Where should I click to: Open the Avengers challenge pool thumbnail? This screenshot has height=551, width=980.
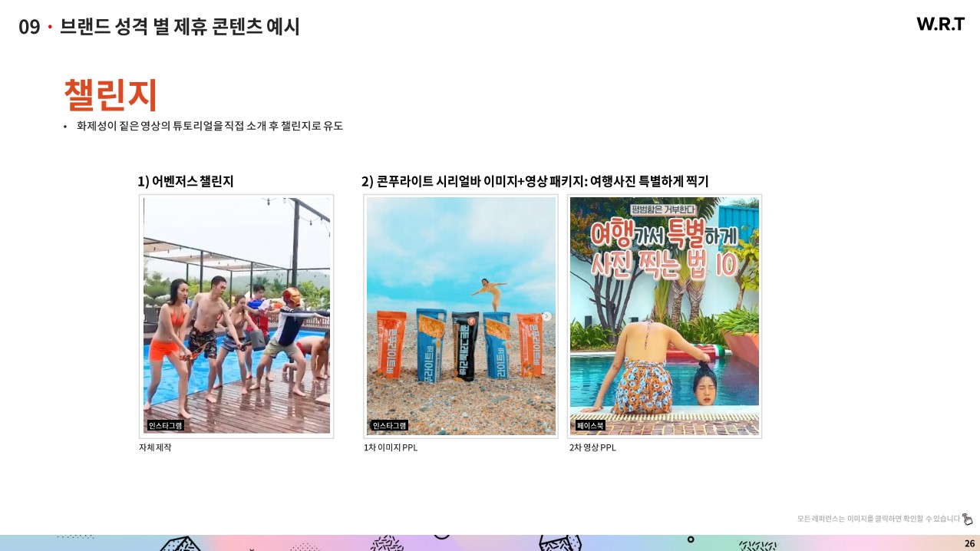pyautogui.click(x=236, y=316)
